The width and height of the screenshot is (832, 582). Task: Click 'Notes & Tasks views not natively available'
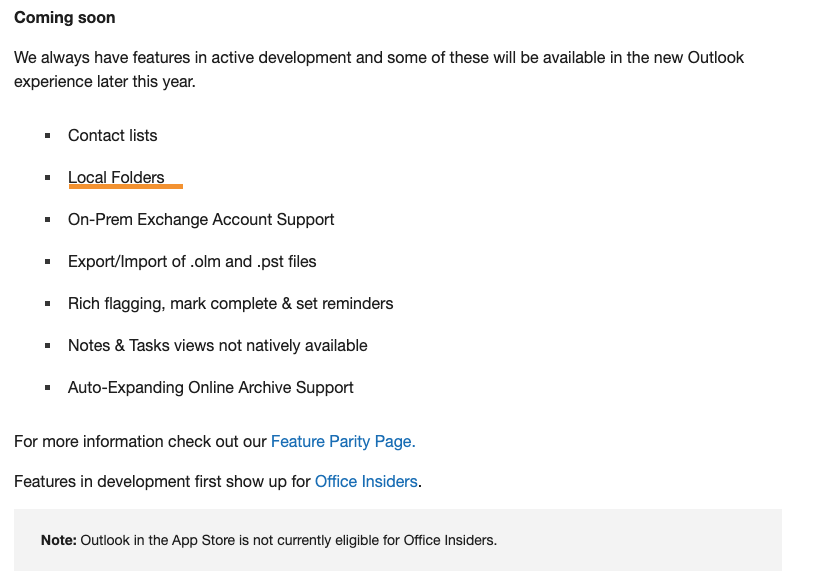coord(218,345)
